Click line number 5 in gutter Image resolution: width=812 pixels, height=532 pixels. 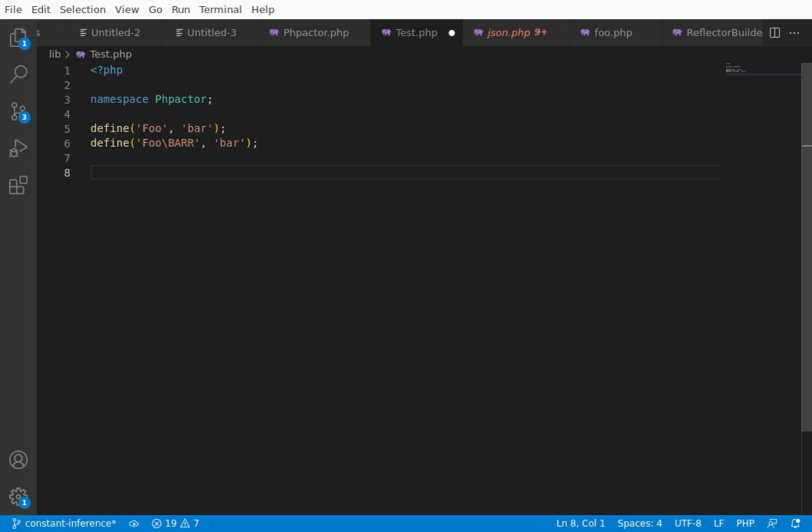[x=67, y=128]
